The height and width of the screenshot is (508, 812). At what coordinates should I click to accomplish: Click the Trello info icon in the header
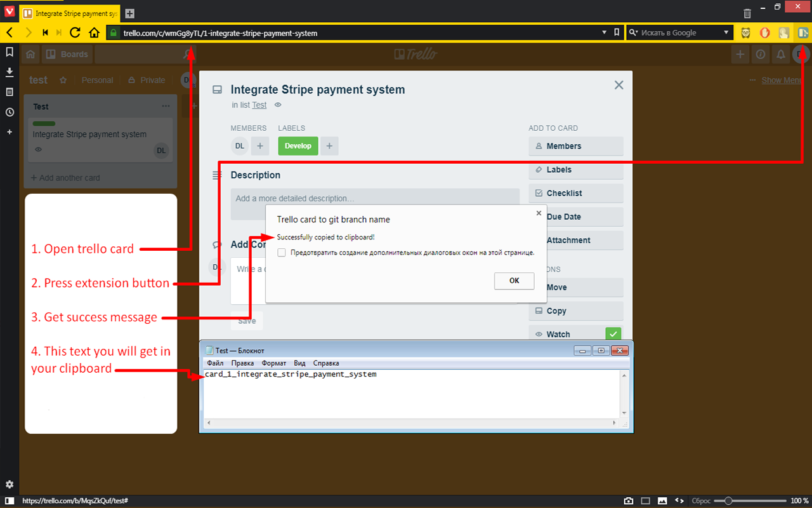click(760, 55)
